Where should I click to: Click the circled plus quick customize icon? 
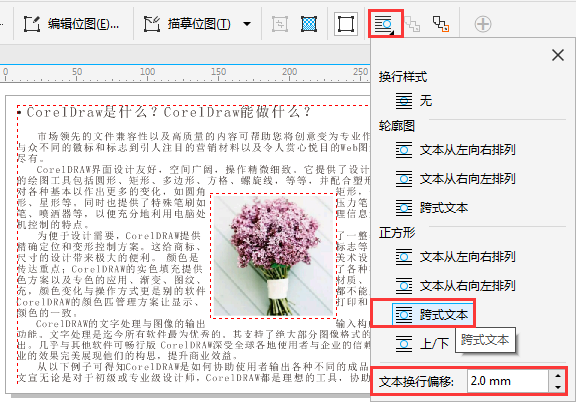tap(483, 24)
